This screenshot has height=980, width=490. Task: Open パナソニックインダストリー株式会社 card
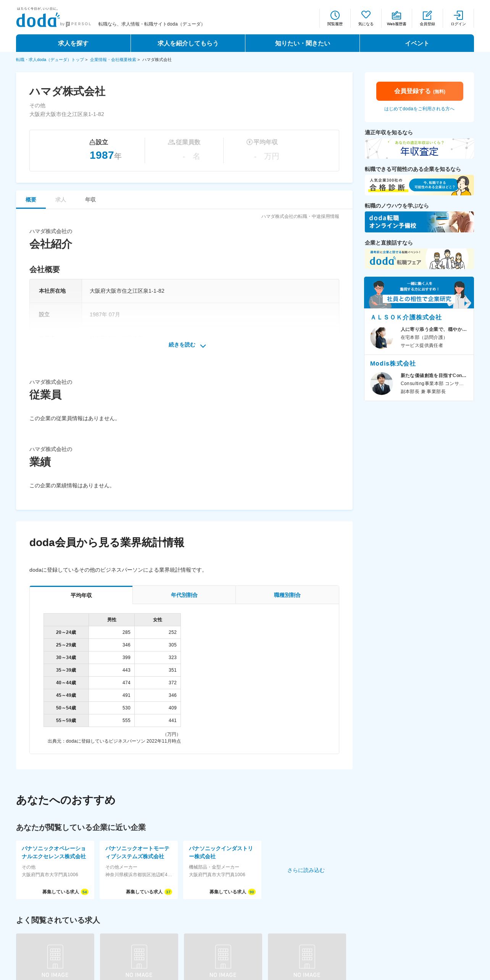click(x=222, y=870)
